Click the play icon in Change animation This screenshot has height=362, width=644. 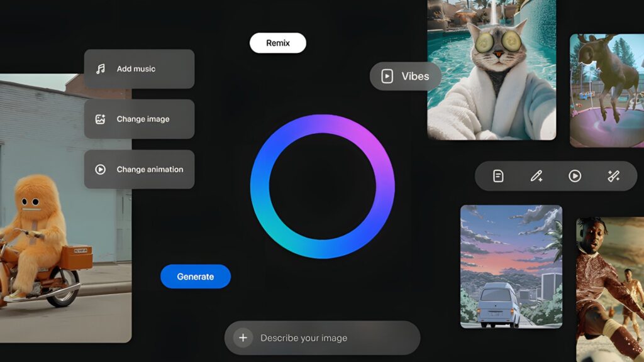click(x=100, y=170)
